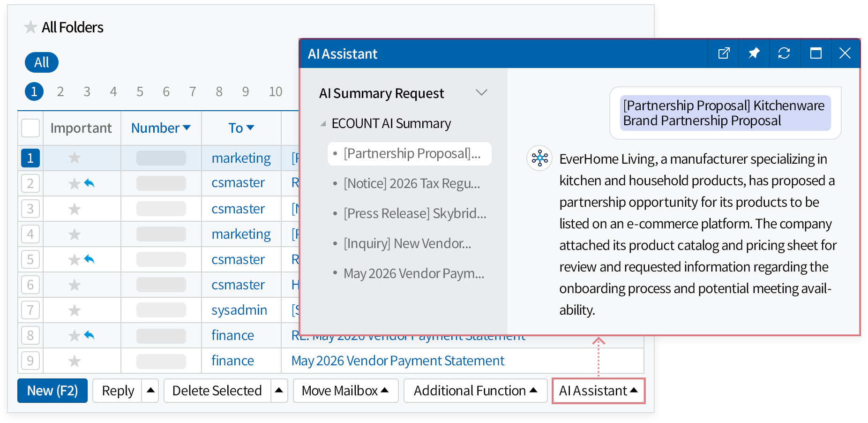Image resolution: width=868 pixels, height=423 pixels.
Task: Open the May 2026 Vendor Payment Statement mail
Action: (397, 361)
